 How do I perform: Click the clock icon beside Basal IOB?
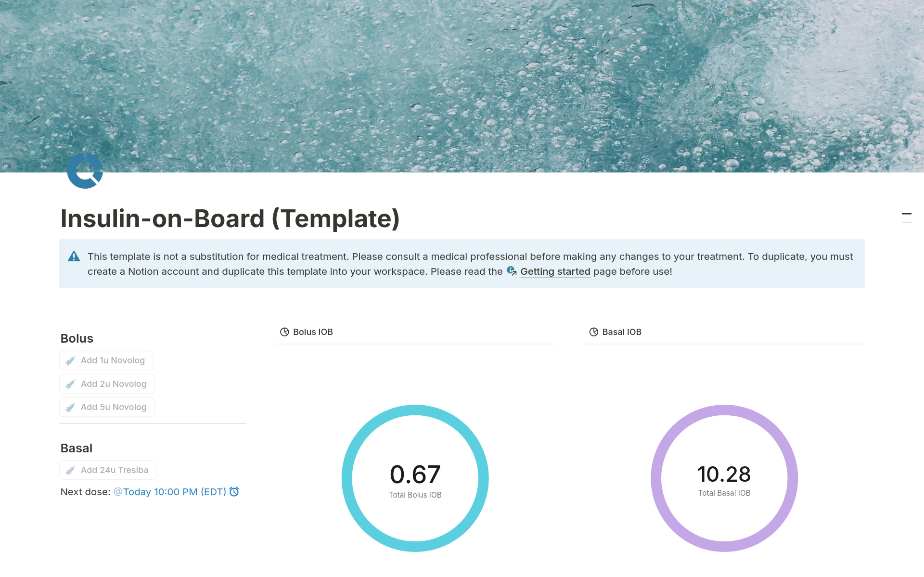(593, 332)
